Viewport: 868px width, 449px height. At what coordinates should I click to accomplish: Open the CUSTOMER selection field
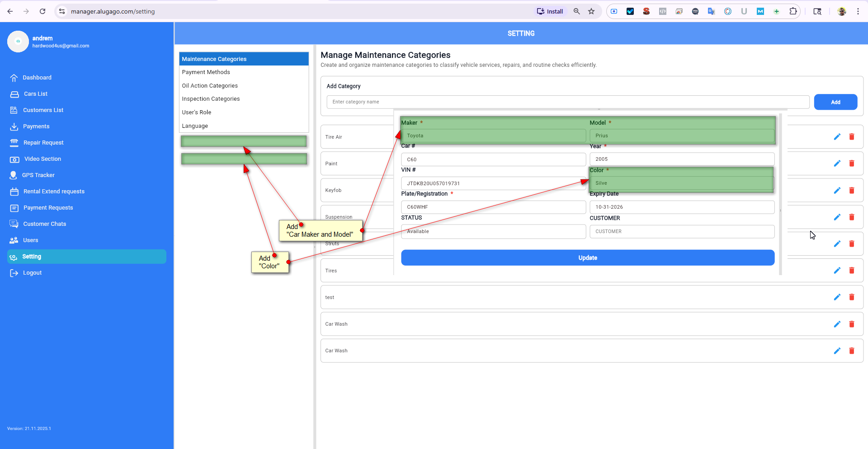[681, 232]
